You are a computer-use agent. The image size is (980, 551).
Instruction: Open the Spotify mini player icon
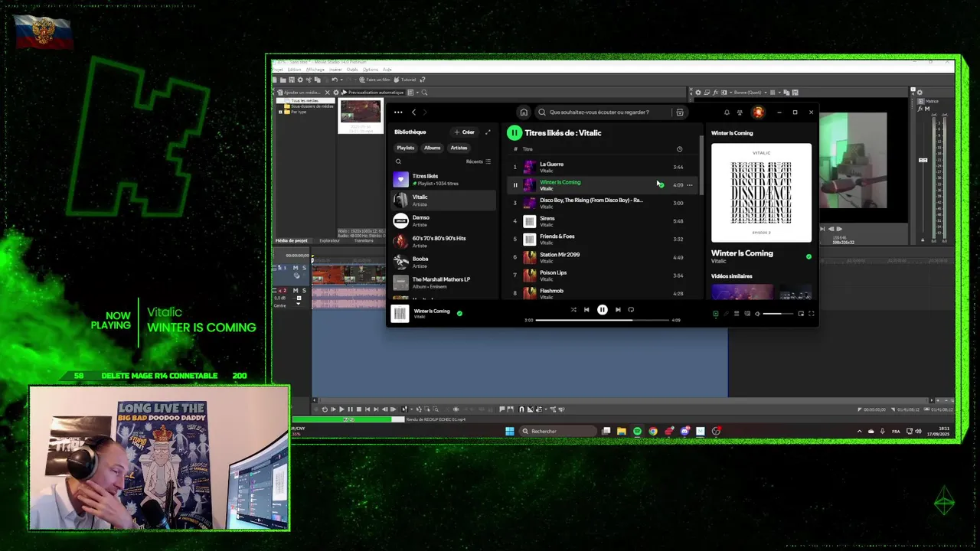pos(801,314)
